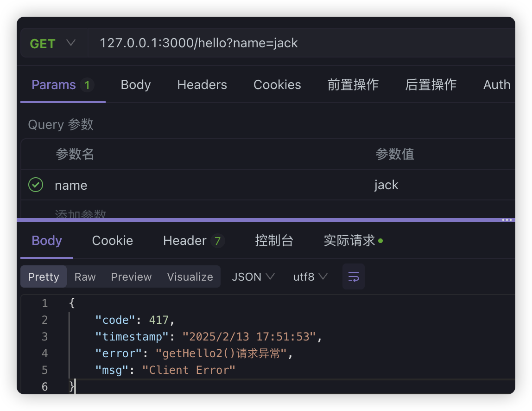This screenshot has height=411, width=532.
Task: Switch to the request Body tab
Action: (x=135, y=85)
